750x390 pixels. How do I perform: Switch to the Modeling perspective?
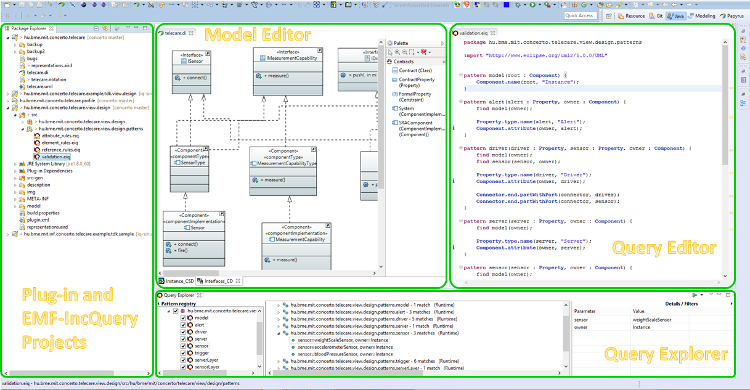click(702, 16)
